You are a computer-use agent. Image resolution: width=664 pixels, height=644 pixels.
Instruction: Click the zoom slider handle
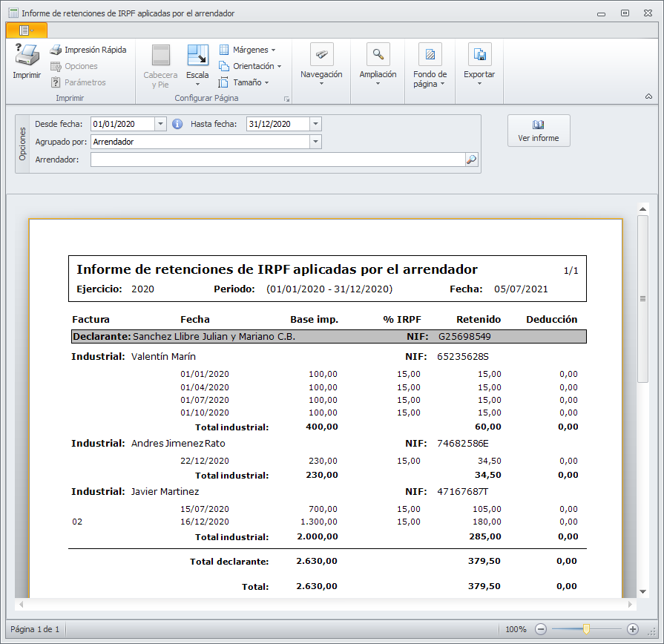click(x=586, y=629)
